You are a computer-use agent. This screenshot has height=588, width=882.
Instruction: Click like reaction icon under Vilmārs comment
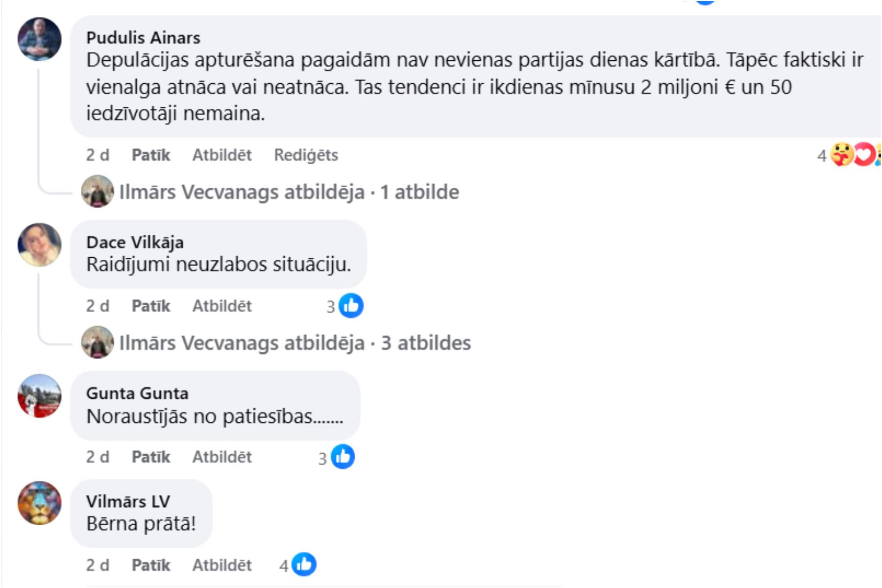[x=304, y=564]
